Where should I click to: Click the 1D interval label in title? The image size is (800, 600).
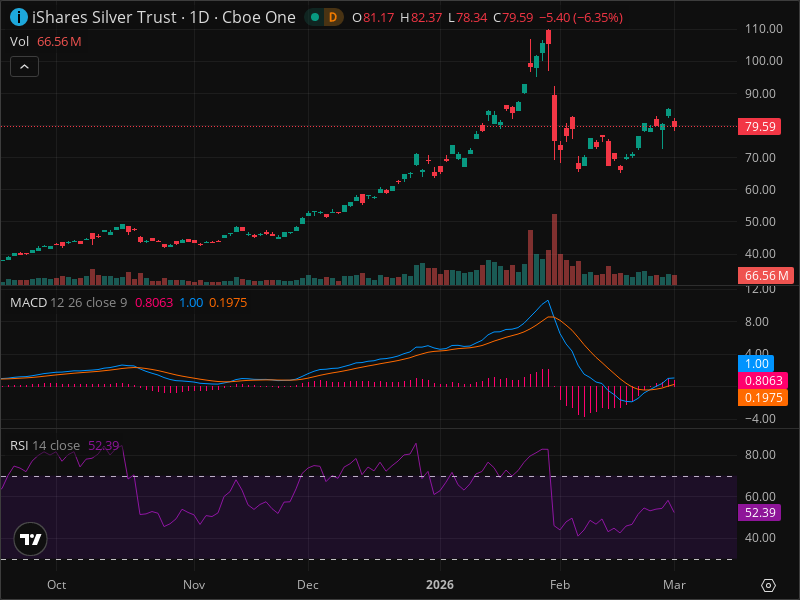coord(199,17)
